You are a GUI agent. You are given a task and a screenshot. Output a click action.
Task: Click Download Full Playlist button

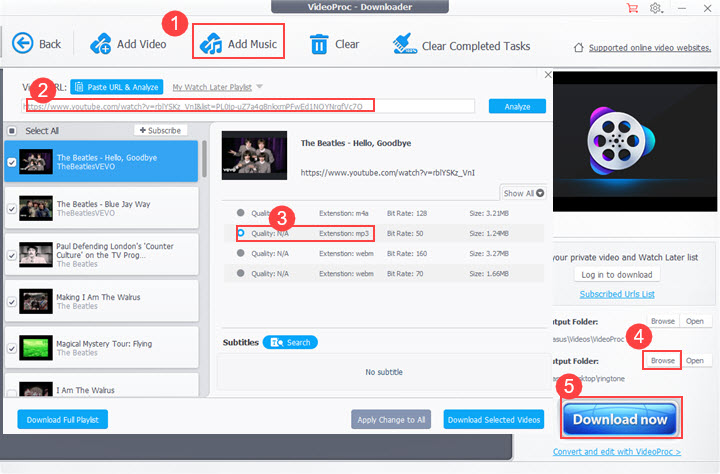[x=62, y=419]
